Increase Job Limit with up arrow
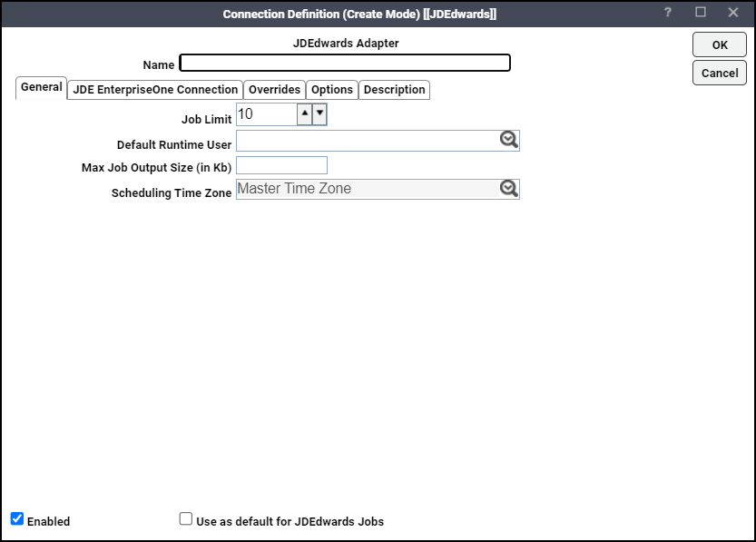 (x=304, y=114)
